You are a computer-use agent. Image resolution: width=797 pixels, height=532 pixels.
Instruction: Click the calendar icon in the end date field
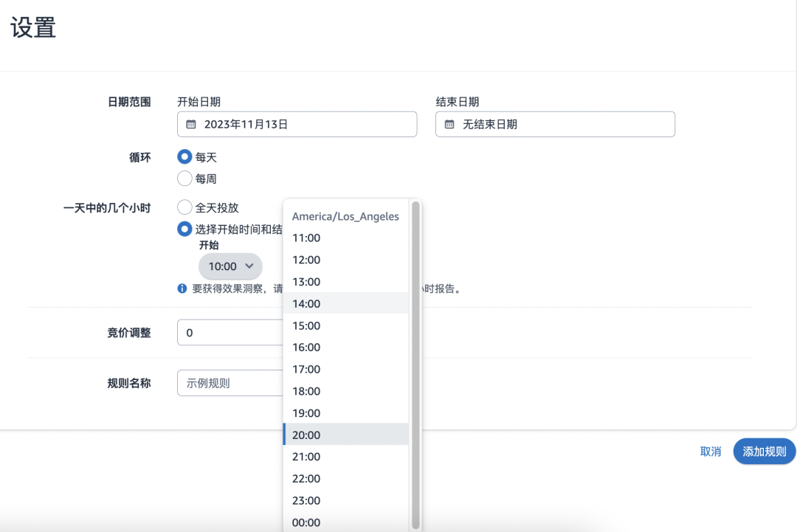(449, 124)
